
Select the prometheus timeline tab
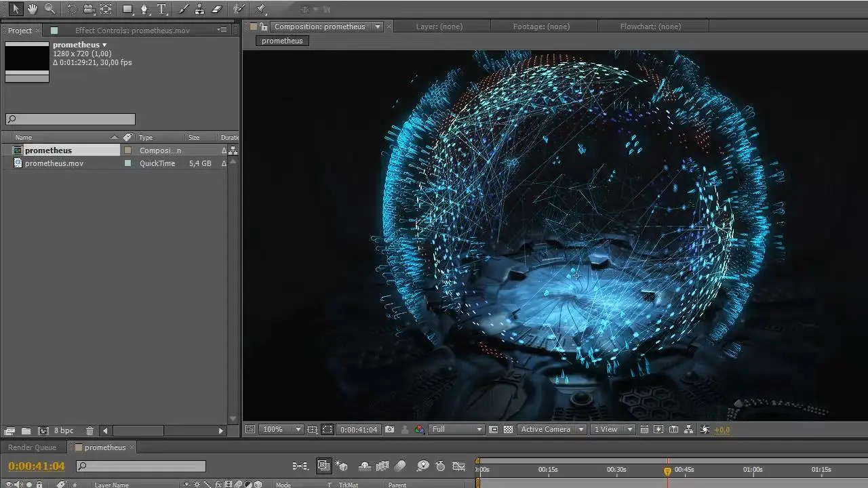click(105, 447)
